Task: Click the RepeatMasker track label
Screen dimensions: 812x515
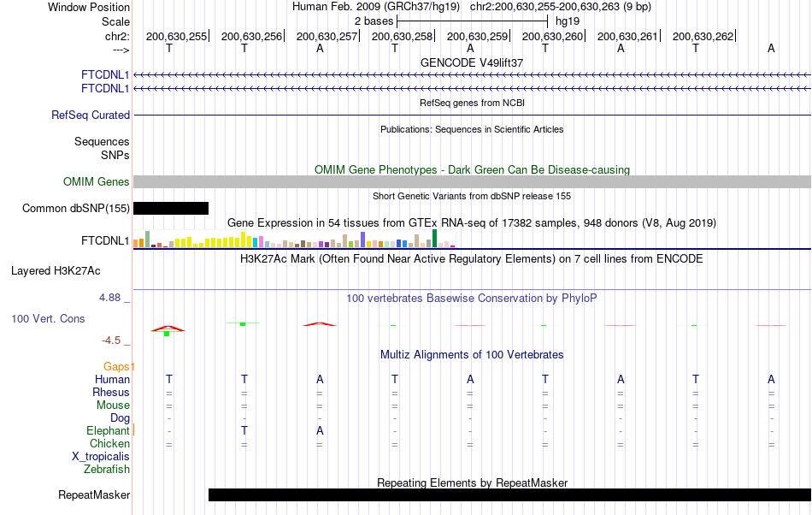Action: [x=94, y=494]
